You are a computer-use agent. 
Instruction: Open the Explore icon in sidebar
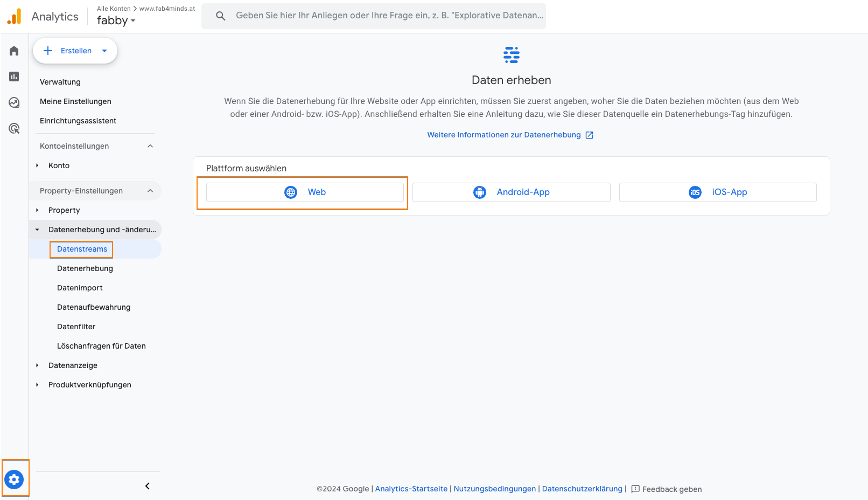point(14,102)
